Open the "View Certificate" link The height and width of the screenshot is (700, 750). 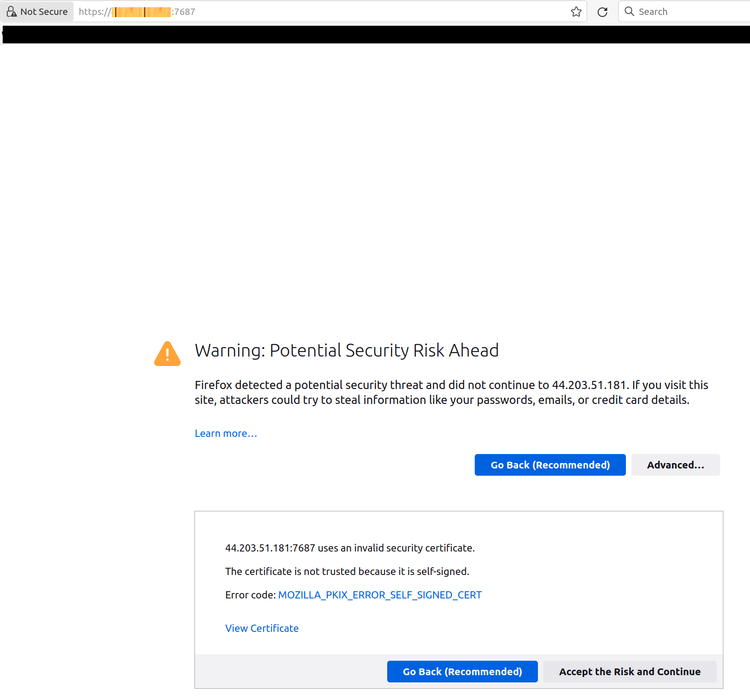point(262,628)
